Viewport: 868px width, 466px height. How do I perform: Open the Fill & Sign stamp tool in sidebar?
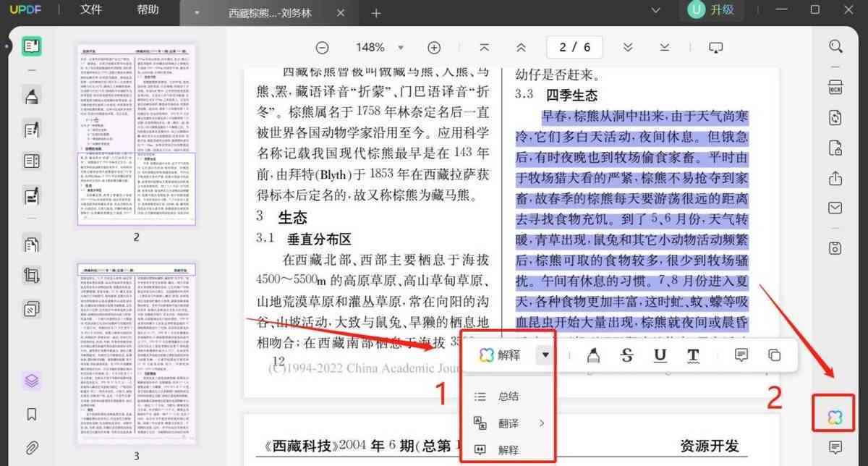[x=32, y=195]
